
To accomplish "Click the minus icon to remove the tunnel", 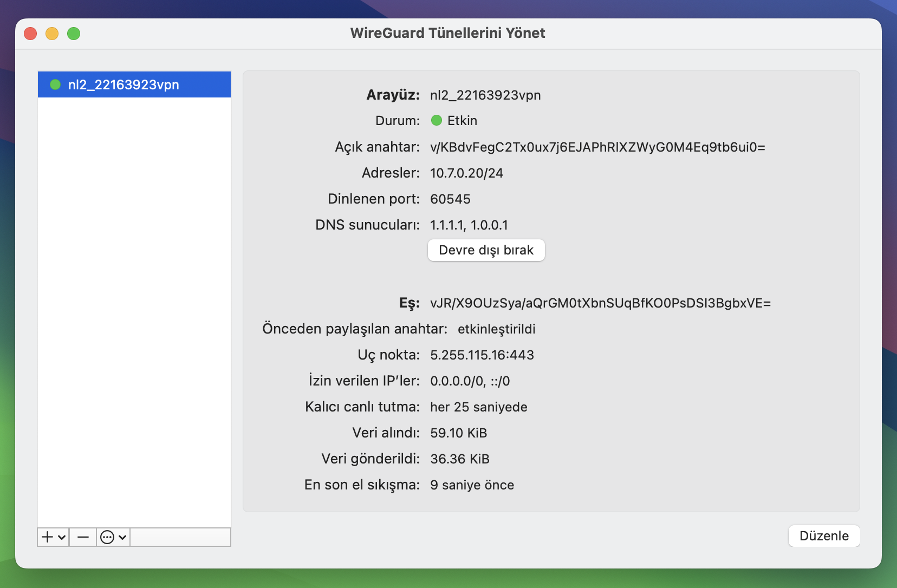I will click(83, 537).
